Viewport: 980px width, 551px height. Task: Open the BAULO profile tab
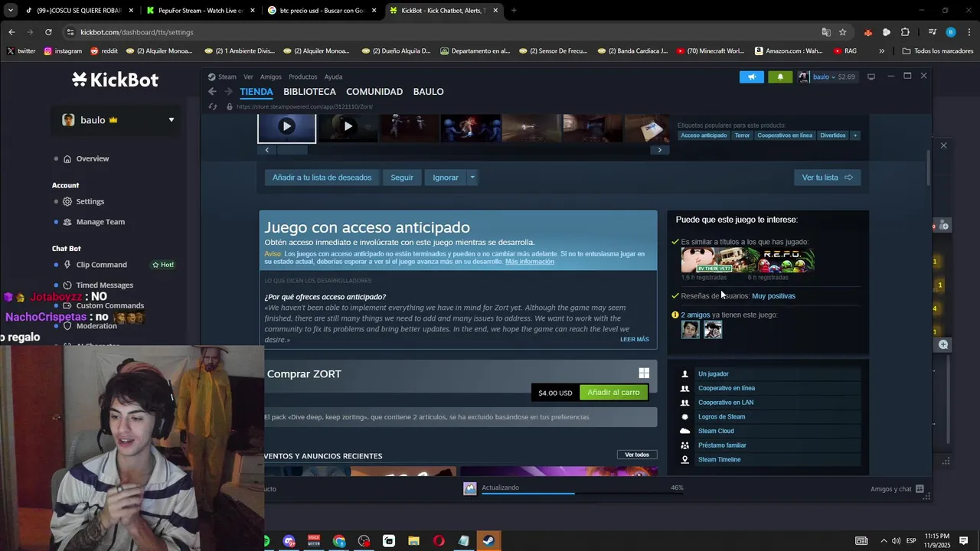coord(428,92)
